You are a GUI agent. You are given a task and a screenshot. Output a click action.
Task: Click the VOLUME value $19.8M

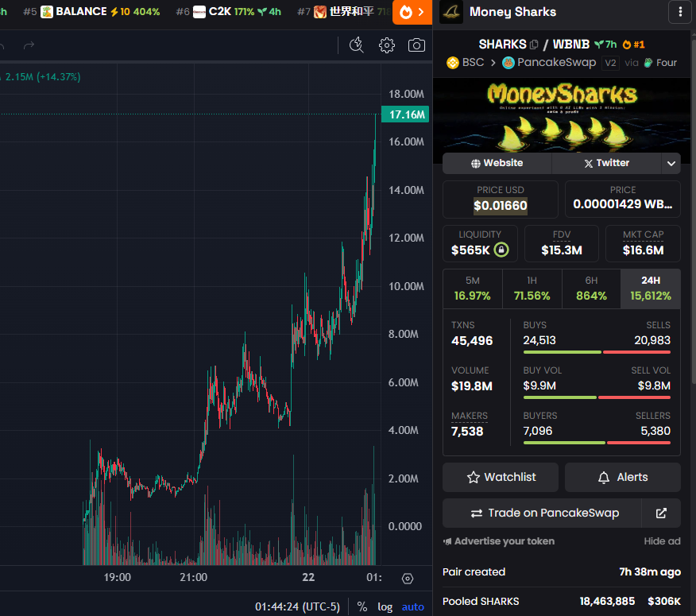pyautogui.click(x=472, y=386)
